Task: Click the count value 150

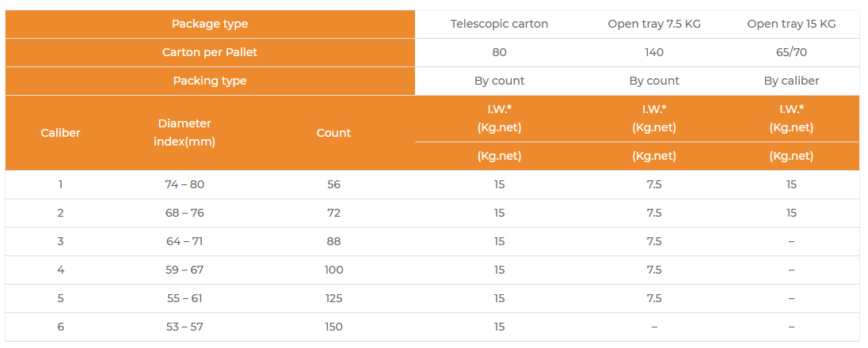Action: pyautogui.click(x=333, y=327)
